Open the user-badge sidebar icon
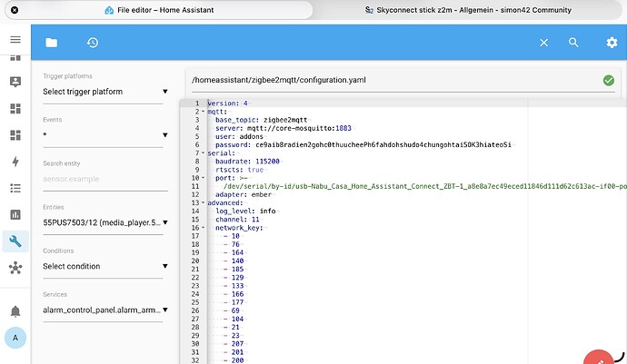This screenshot has width=627, height=364. click(15, 82)
